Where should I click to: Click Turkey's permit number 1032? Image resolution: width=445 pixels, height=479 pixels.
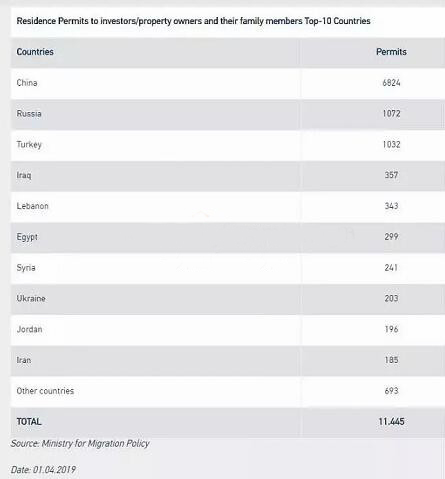[391, 144]
